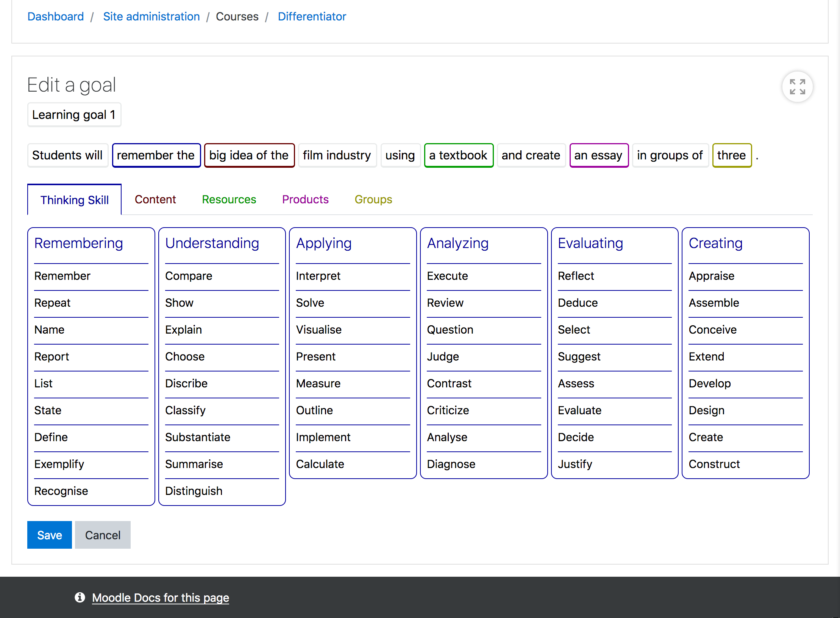Switch to the Content tab
The image size is (840, 618).
tap(155, 199)
